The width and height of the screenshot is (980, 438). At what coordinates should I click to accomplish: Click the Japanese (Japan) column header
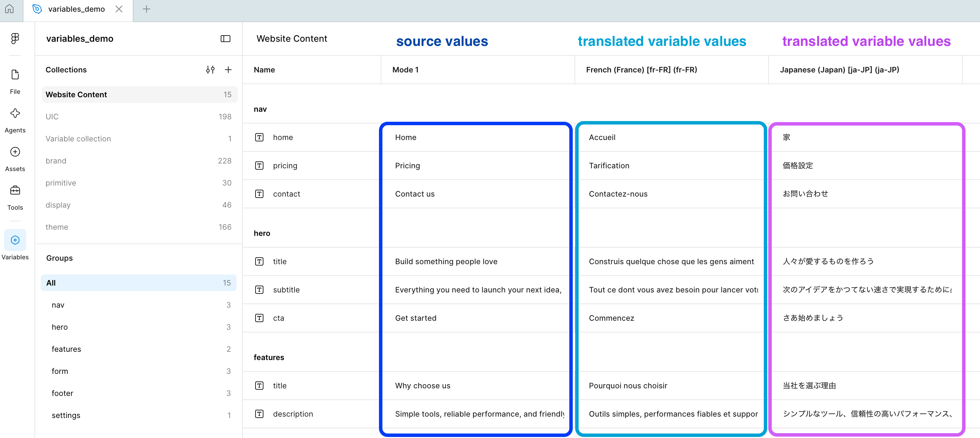865,70
